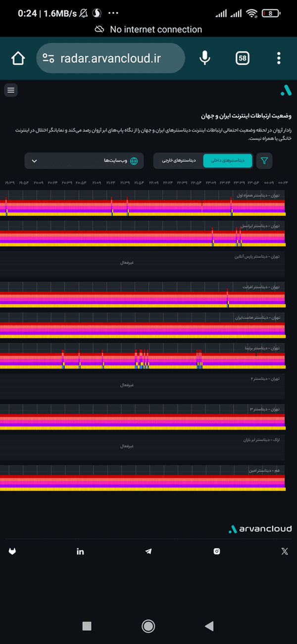This screenshot has width=297, height=644.
Task: Tap the Android back navigation button
Action: pyautogui.click(x=209, y=626)
